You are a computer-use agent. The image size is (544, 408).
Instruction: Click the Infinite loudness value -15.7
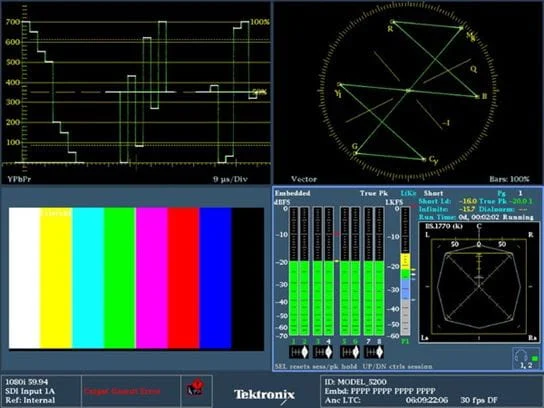click(x=467, y=209)
